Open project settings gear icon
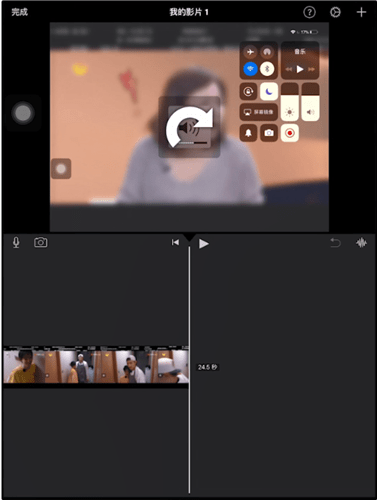 tap(335, 12)
